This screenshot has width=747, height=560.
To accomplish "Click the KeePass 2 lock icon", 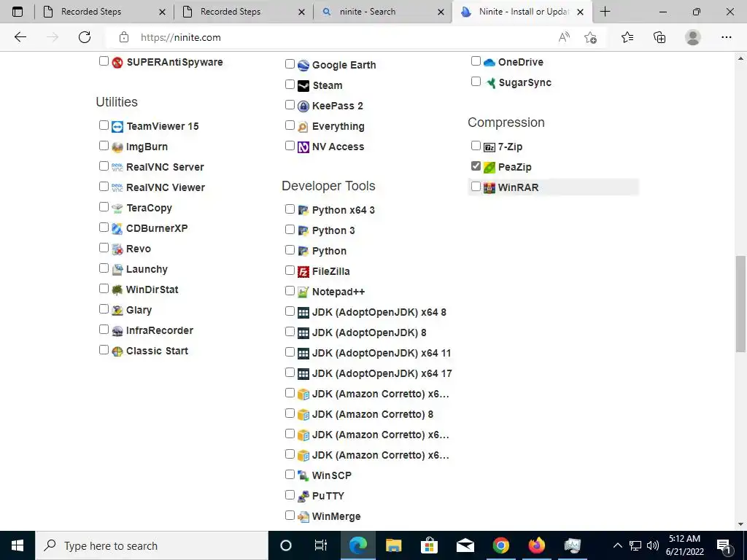I will pos(303,106).
